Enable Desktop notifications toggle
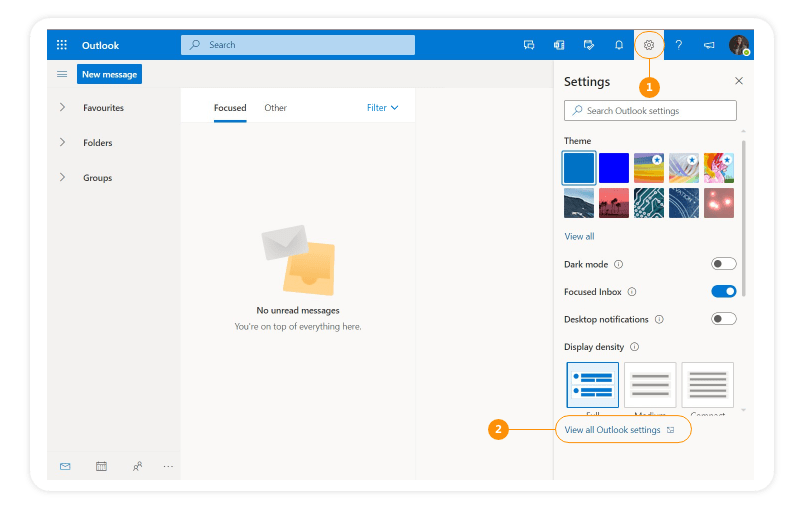Screen dimensions: 800x517 (723, 319)
